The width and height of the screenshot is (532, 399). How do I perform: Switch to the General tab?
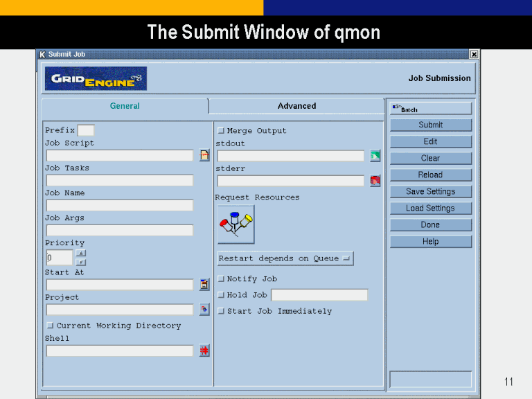coord(125,106)
